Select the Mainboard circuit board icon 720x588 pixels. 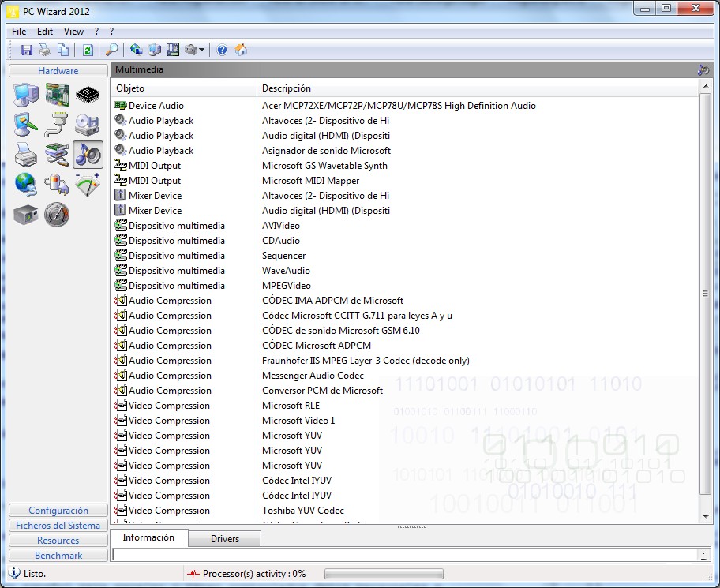(58, 95)
